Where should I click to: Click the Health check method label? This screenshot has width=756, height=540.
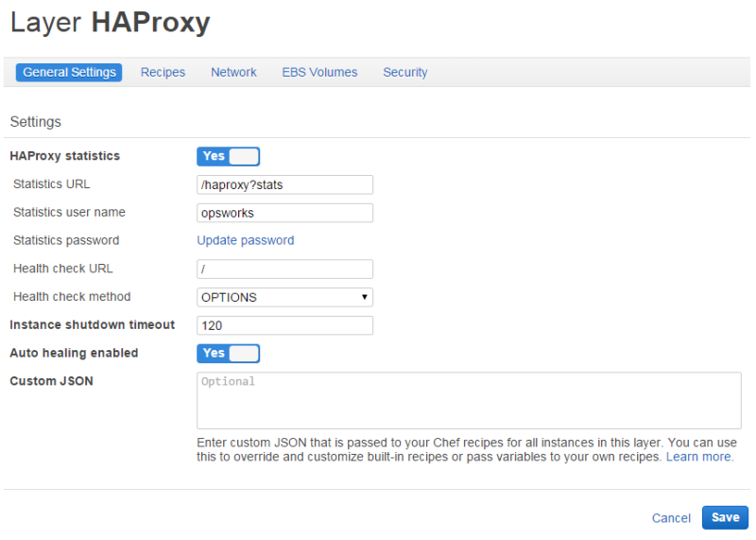pos(72,297)
